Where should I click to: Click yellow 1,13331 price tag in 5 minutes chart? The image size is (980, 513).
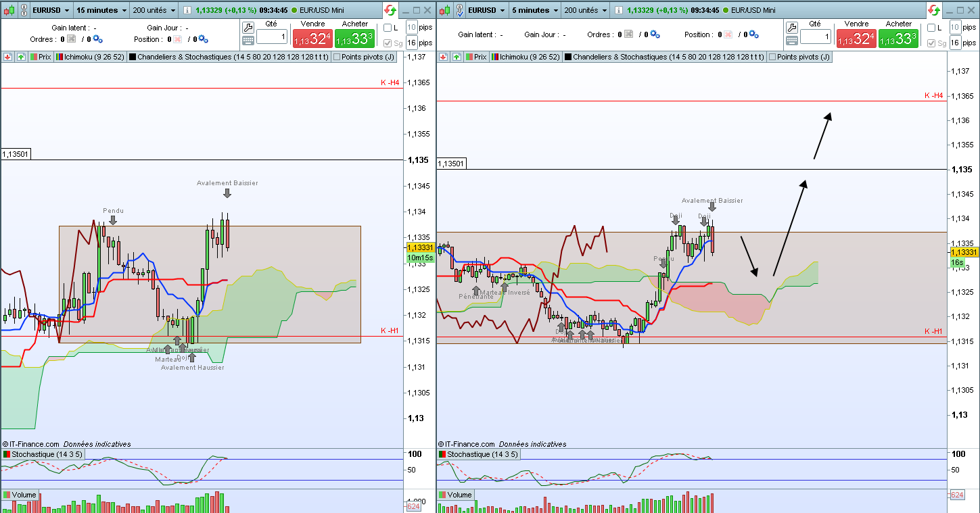tap(964, 252)
